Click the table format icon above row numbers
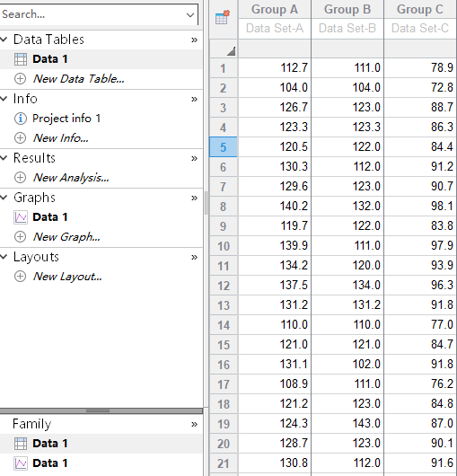The height and width of the screenshot is (476, 457). 223,18
